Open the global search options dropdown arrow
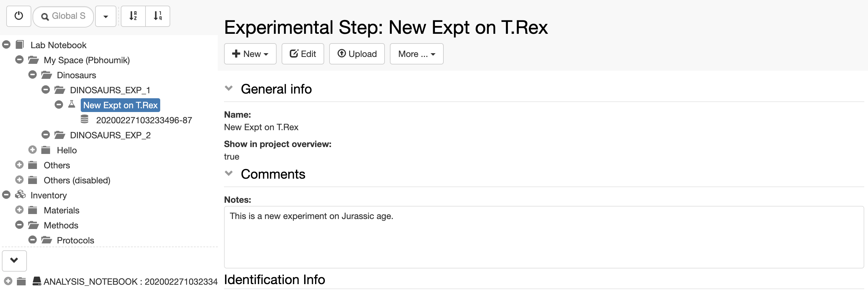 (x=106, y=16)
